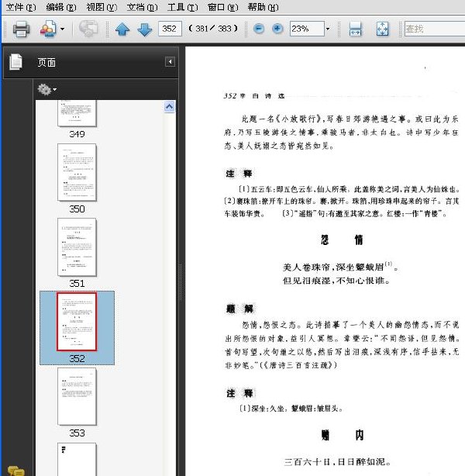Open the collaboration people icon
The width and height of the screenshot is (465, 476).
(48, 29)
